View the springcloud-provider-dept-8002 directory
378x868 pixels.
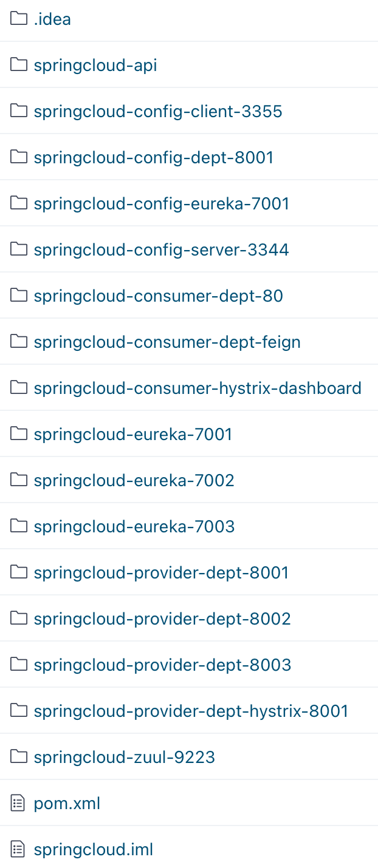162,619
